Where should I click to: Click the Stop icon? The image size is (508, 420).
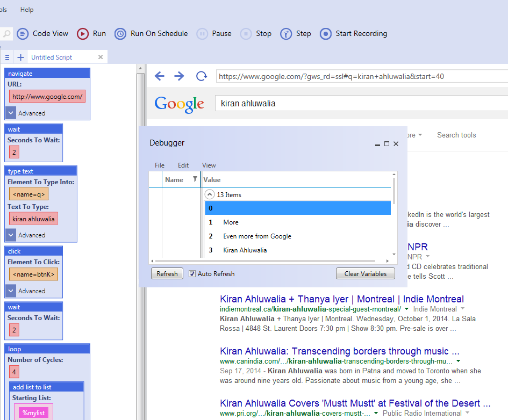click(246, 34)
